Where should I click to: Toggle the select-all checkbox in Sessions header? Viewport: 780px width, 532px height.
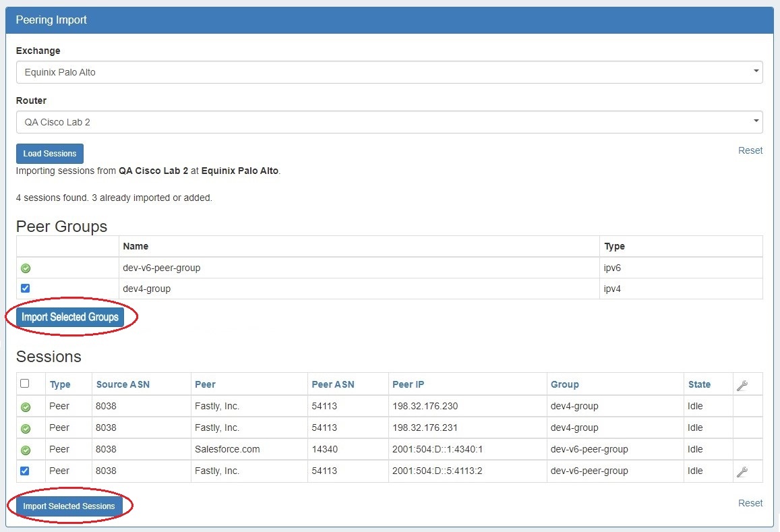[x=25, y=383]
